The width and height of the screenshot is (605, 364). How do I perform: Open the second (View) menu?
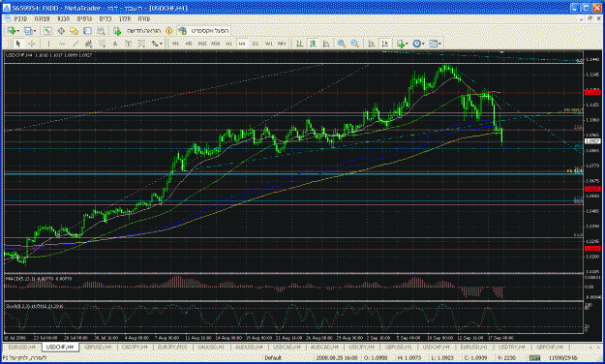tap(42, 18)
